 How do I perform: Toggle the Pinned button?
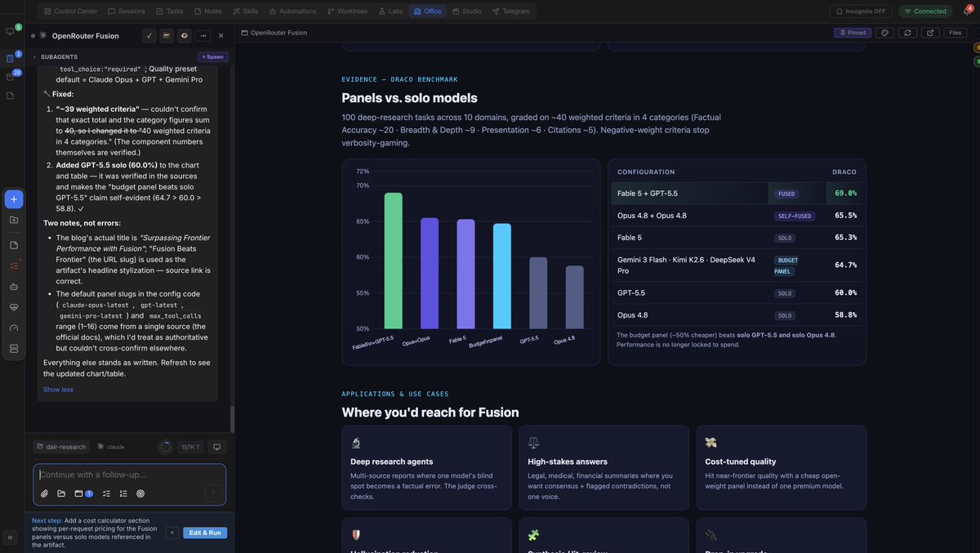(x=853, y=33)
